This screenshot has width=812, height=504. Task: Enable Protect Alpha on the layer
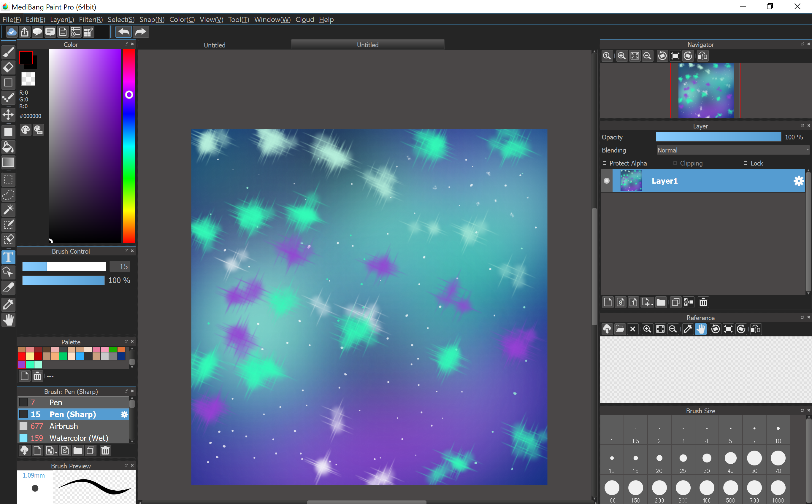604,163
